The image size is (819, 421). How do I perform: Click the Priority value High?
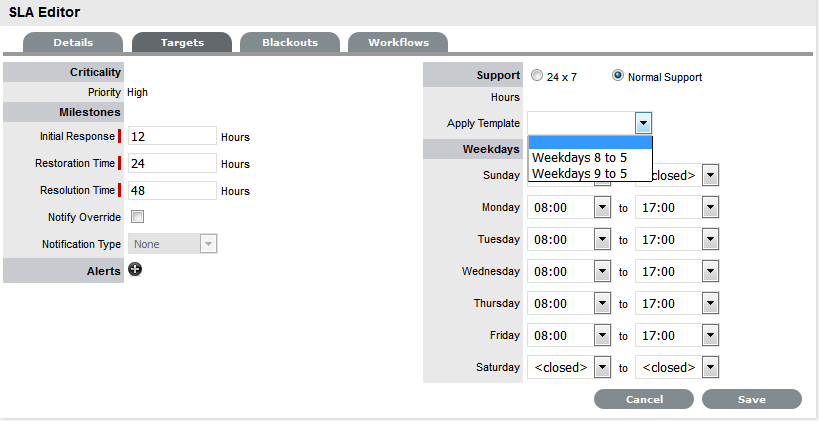point(137,92)
